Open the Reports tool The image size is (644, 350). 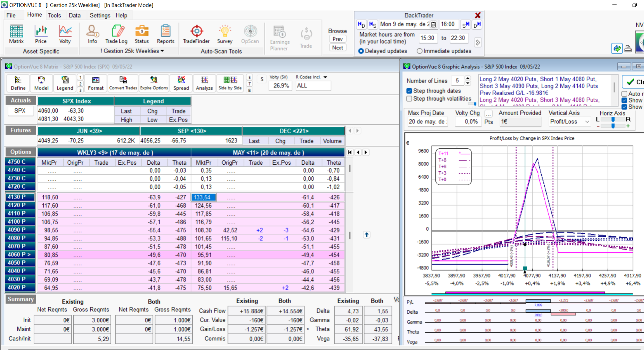(166, 34)
